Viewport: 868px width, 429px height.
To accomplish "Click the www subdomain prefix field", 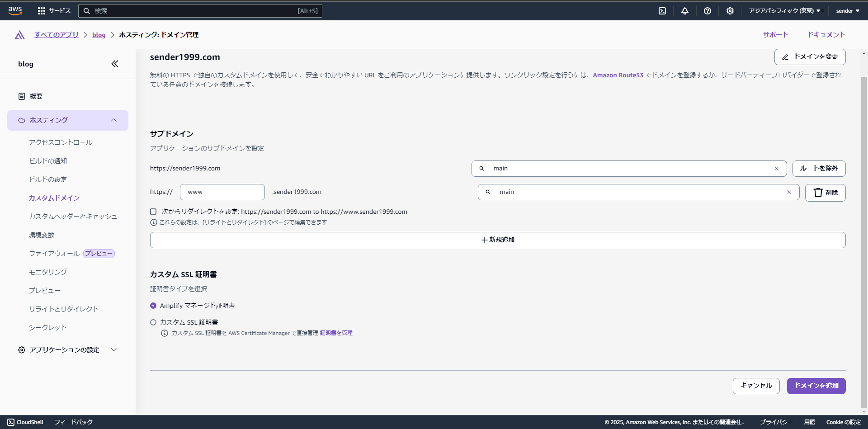I will point(222,192).
